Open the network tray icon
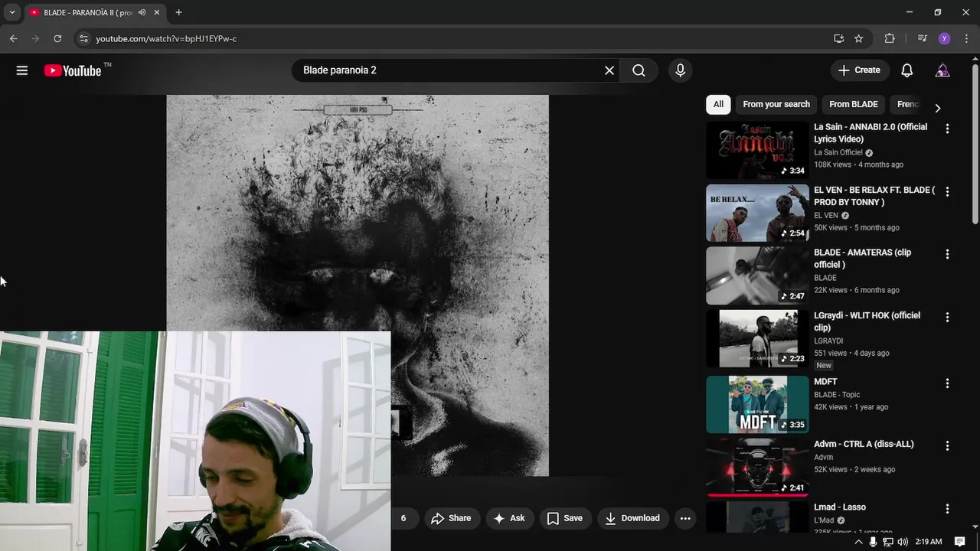The image size is (980, 551). tap(888, 542)
